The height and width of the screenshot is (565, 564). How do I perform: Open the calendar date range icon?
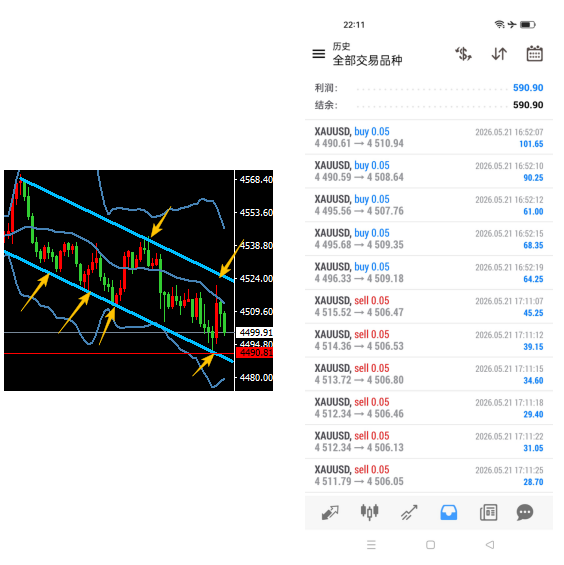[x=534, y=54]
